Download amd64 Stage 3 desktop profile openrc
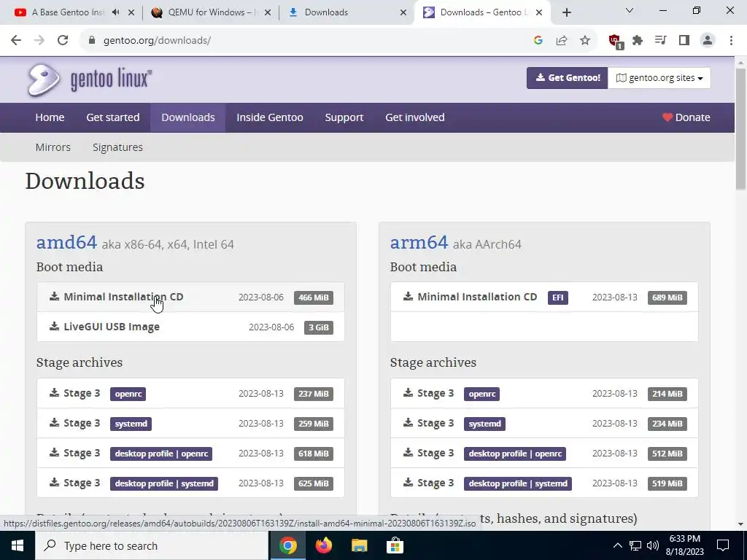This screenshot has width=747, height=560. tap(190, 454)
